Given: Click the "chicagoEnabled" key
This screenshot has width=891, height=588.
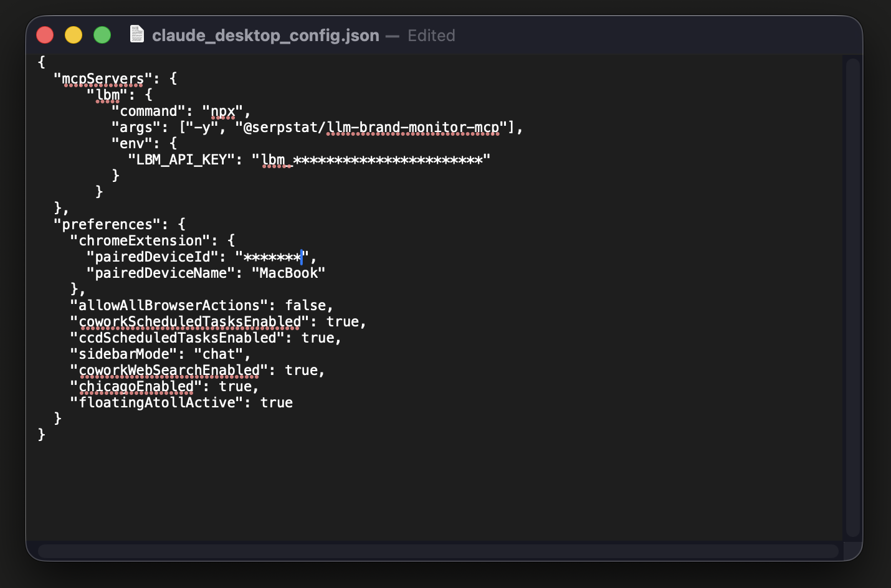Looking at the screenshot, I should coord(136,386).
